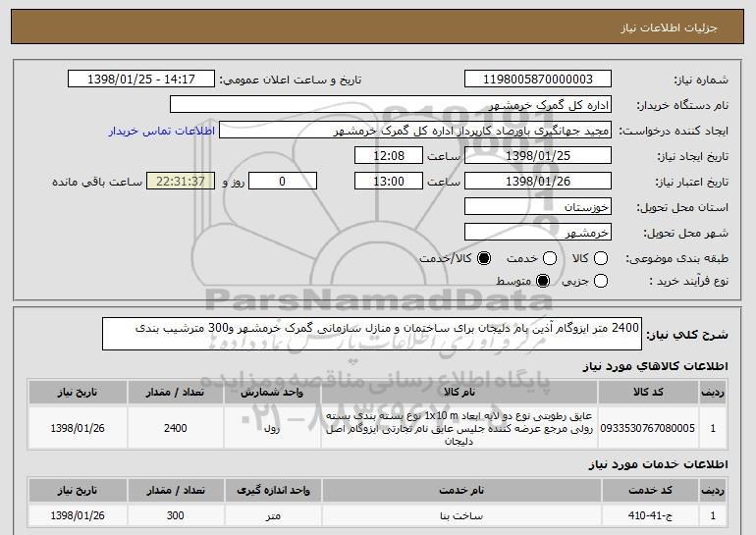This screenshot has height=535, width=756.
Task: Click the page title جزئیات اطلاعات نیاز
Action: [669, 27]
